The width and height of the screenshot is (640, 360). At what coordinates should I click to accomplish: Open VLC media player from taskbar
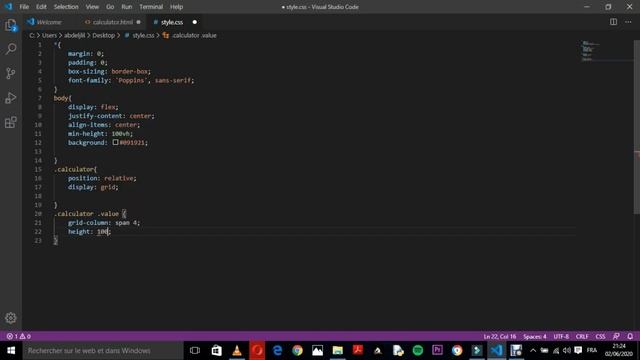[237, 351]
